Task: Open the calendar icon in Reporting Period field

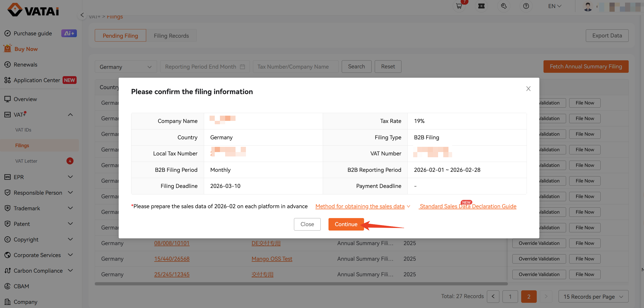Action: pos(242,67)
